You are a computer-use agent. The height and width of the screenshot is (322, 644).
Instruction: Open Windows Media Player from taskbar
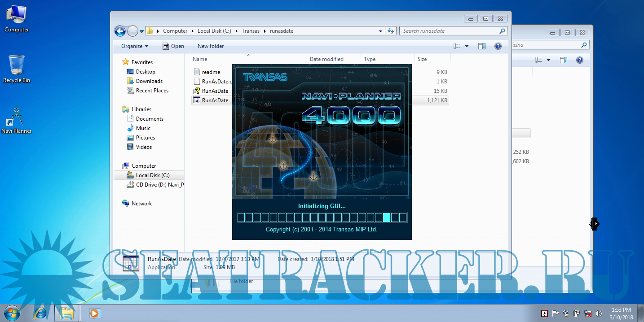(x=94, y=313)
